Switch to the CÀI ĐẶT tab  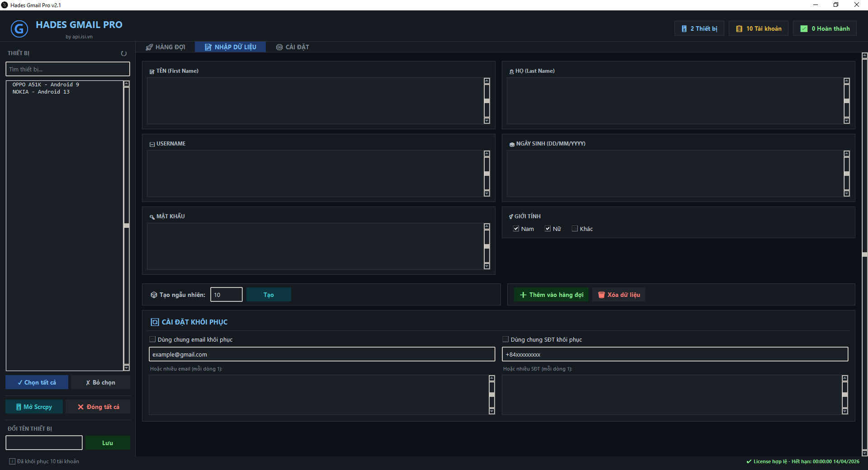click(x=292, y=47)
